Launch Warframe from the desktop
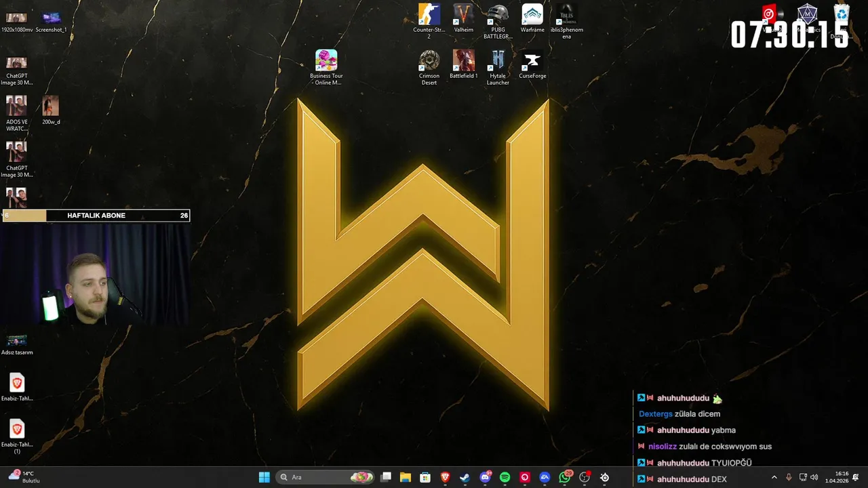 click(532, 18)
